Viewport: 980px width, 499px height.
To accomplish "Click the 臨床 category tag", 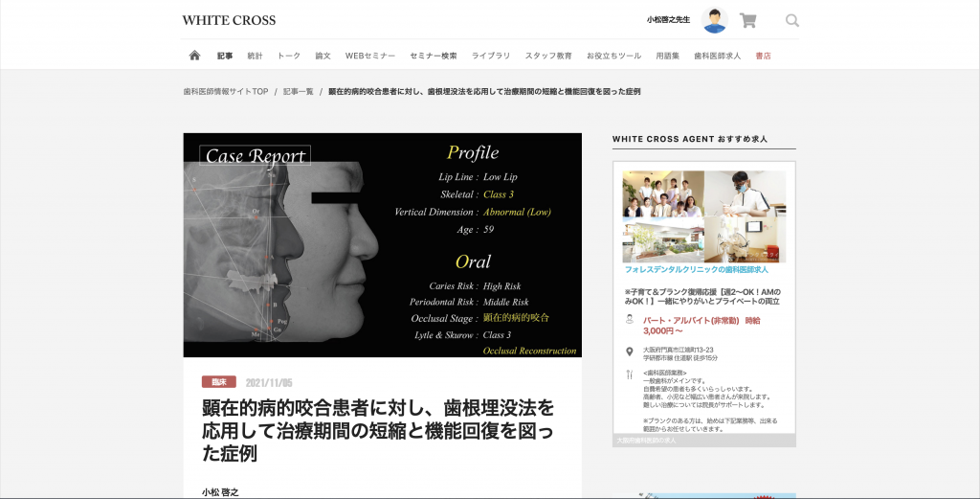I will click(x=219, y=381).
